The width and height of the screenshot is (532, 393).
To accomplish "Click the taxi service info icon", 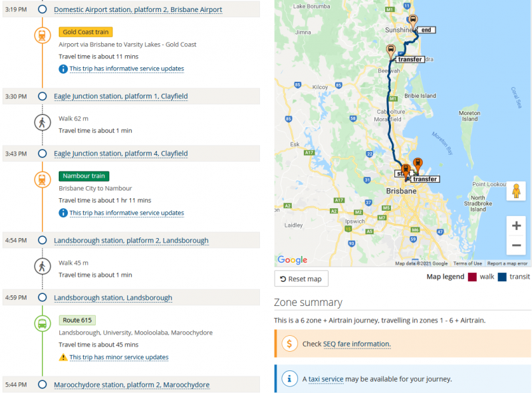I will coord(290,379).
